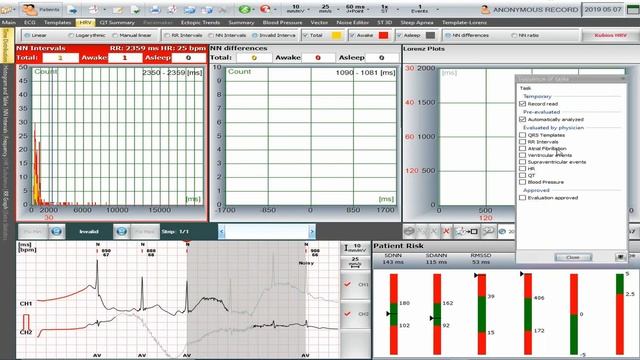Expand the dropdown arrow beside folder icon

point(15,9)
